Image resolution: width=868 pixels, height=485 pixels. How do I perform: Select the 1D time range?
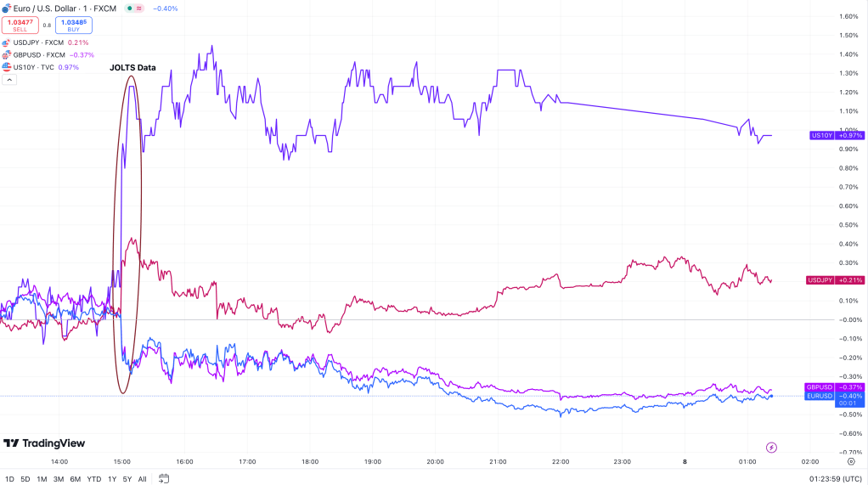(x=9, y=478)
